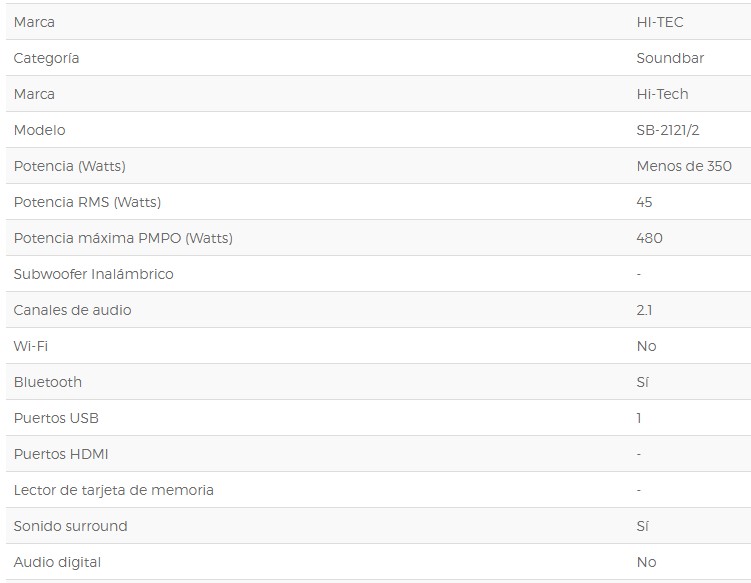Click the "Bluetooth" row label

48,382
